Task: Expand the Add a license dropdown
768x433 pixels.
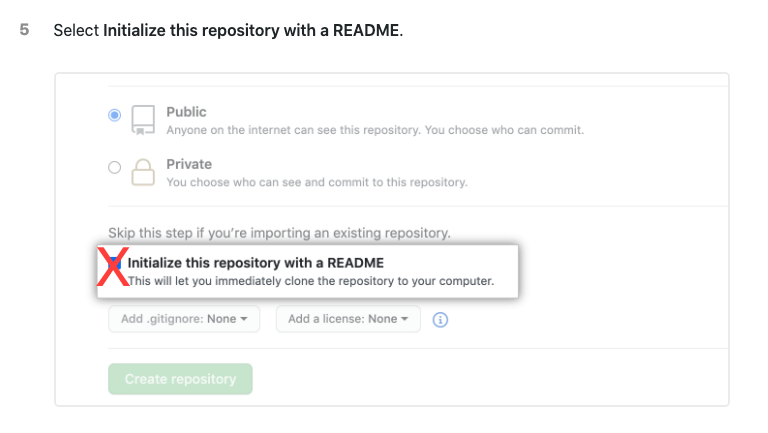Action: [348, 319]
